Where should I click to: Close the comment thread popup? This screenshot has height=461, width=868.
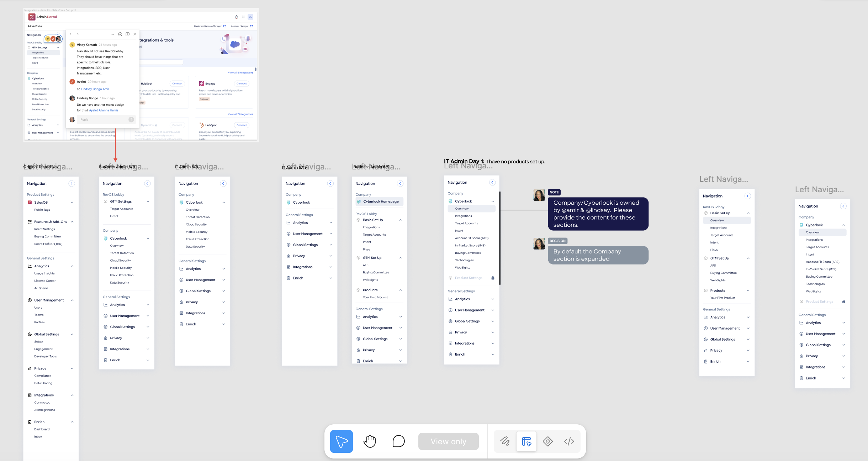(135, 35)
